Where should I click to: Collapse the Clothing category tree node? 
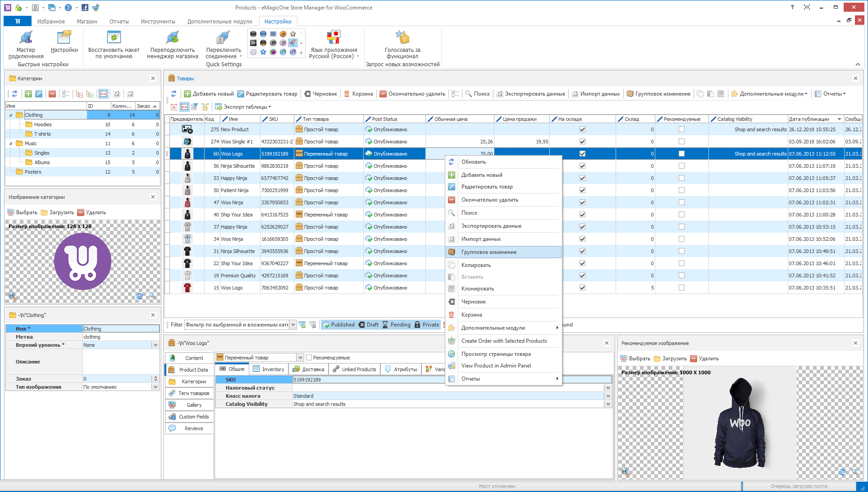pos(11,115)
